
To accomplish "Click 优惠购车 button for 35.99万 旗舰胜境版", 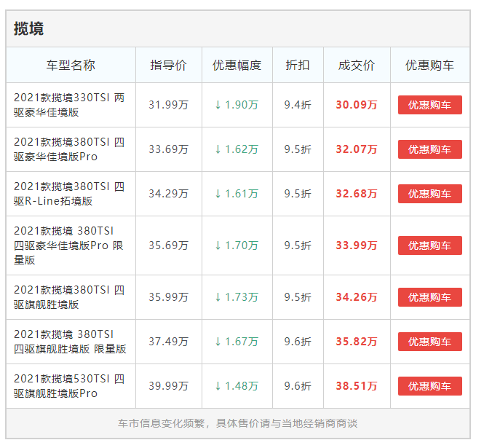I will pyautogui.click(x=429, y=297).
